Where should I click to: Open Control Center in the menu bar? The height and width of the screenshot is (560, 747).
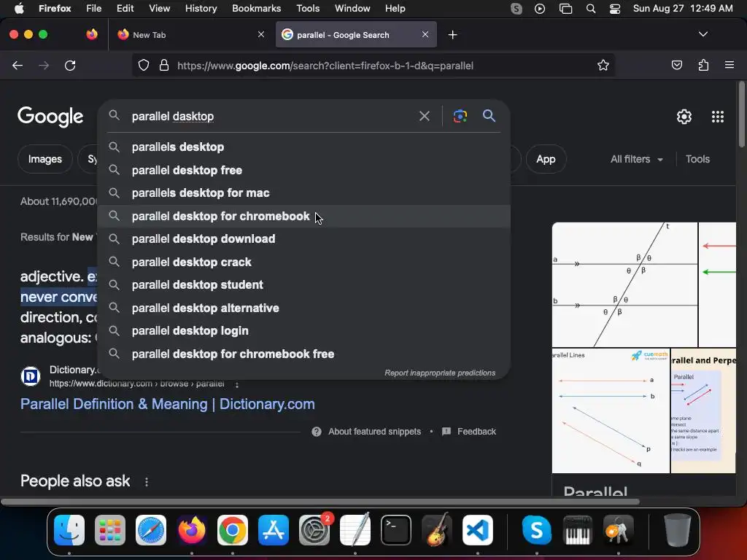[614, 9]
